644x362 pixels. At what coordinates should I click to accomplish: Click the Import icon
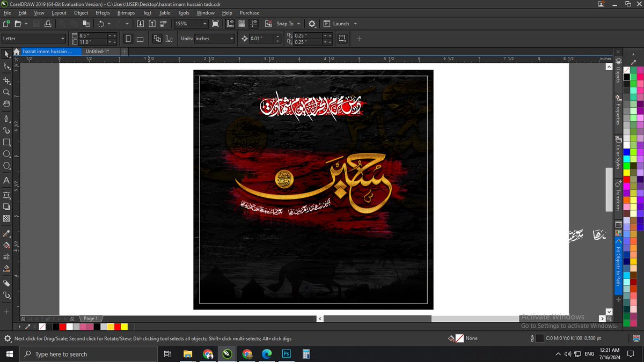(x=141, y=24)
